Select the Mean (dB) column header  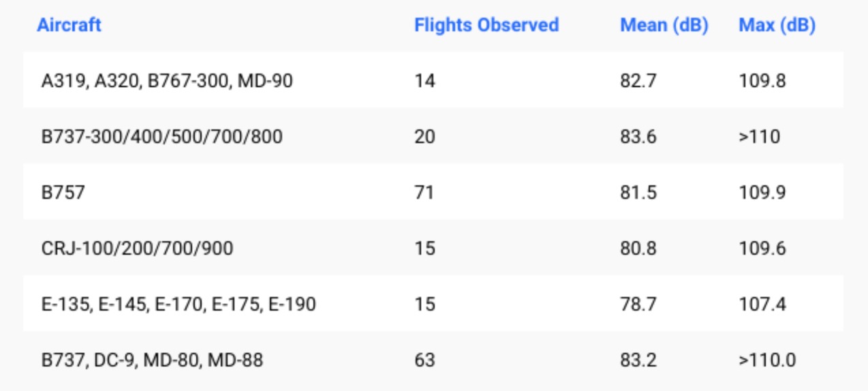tap(664, 25)
